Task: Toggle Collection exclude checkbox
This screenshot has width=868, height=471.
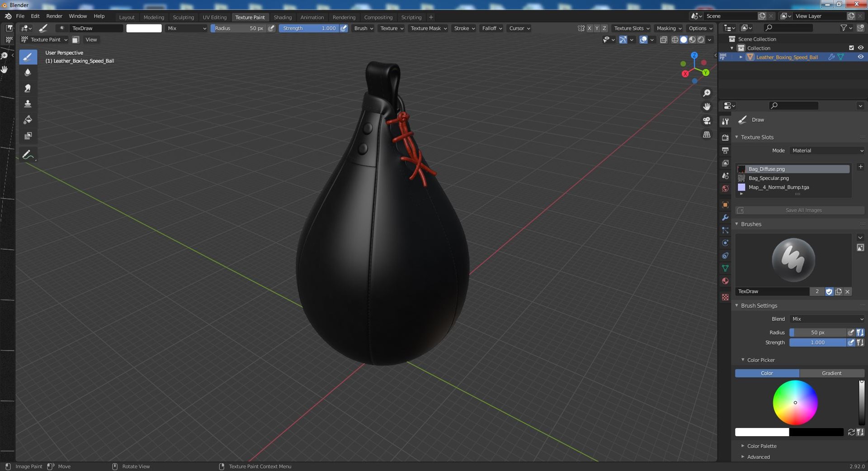Action: 851,48
